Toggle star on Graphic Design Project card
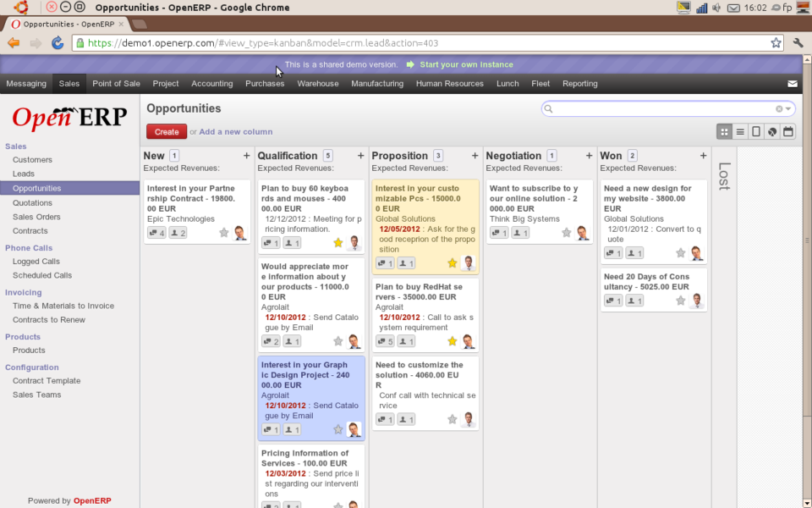This screenshot has height=508, width=812. [338, 429]
